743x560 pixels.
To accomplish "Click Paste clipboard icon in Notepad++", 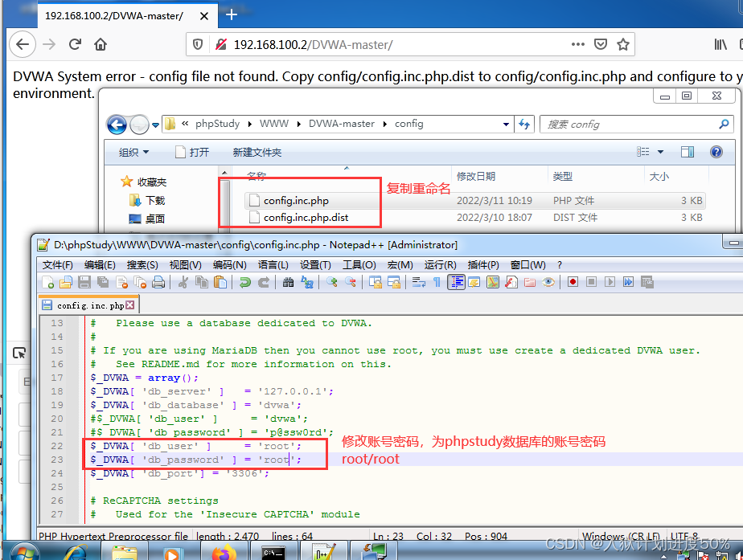I will (220, 282).
